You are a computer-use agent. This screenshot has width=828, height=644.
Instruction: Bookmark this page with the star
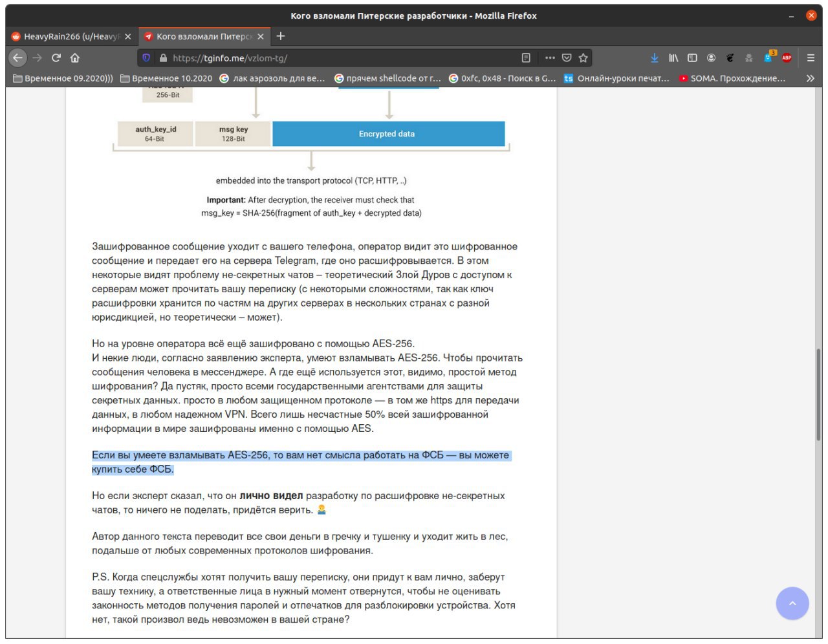pos(583,58)
